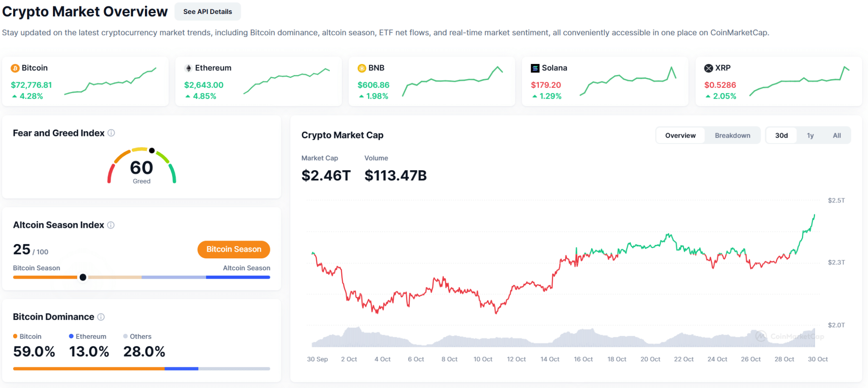Screen dimensions: 868x388
Task: Click the BNB price $606.86
Action: tap(373, 85)
